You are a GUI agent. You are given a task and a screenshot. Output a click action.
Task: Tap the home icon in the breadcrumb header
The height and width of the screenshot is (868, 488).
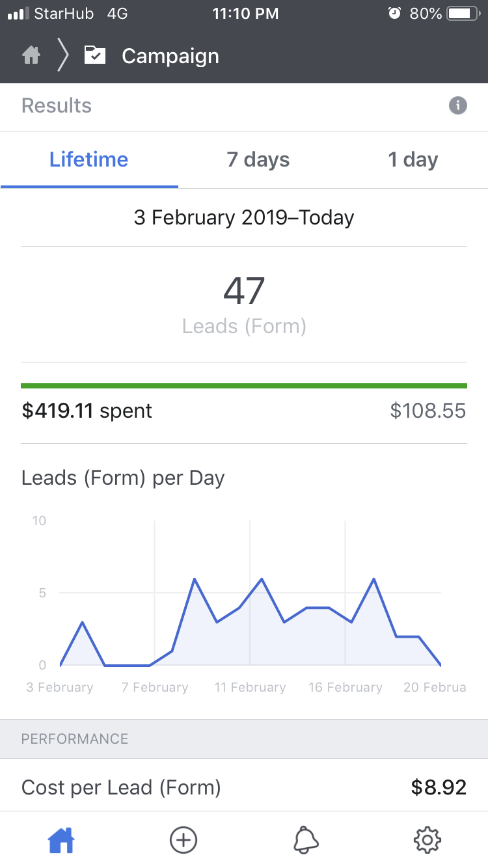(x=31, y=56)
